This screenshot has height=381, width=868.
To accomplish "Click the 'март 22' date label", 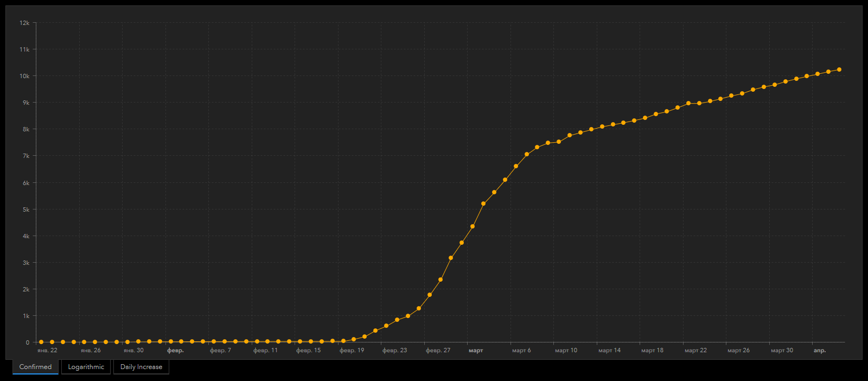I will point(695,351).
